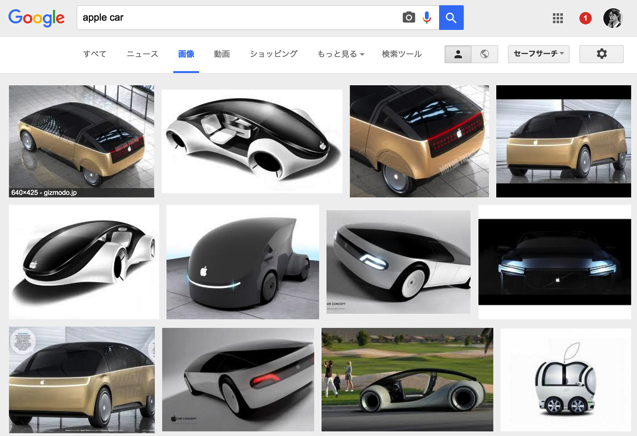Image resolution: width=637 pixels, height=436 pixels.
Task: Click the 640×425 - gizmodo.jp caption
Action: 44,193
